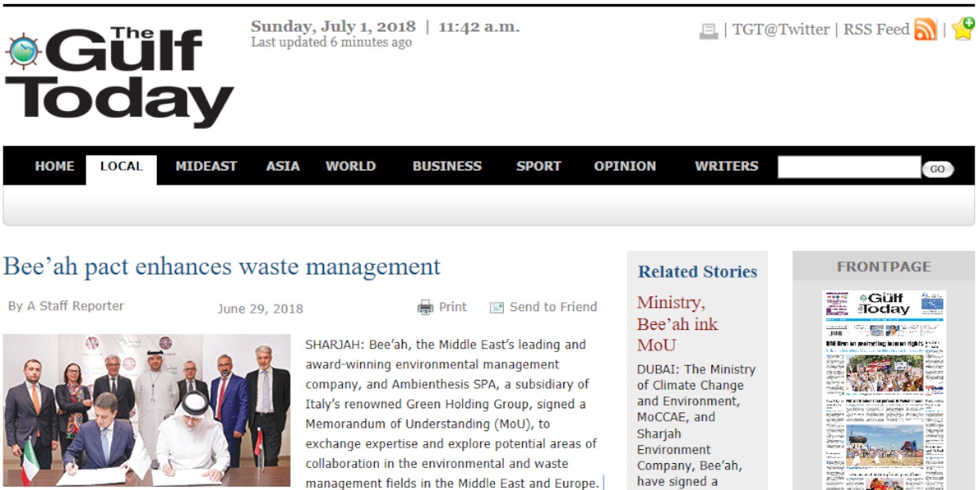
Task: Open WRITERS section
Action: pyautogui.click(x=726, y=166)
